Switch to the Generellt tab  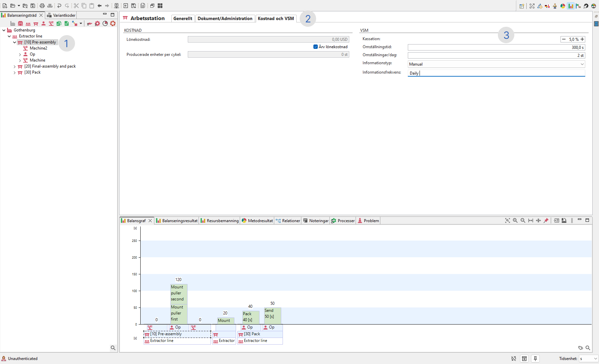point(183,18)
